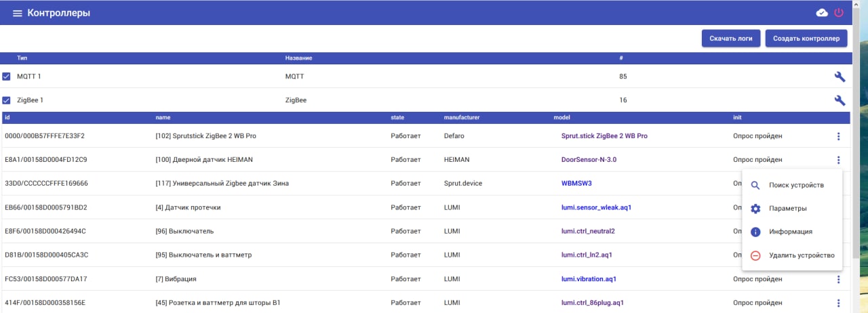Select the ZigBee 1 type cell
868x313 pixels.
coord(31,100)
